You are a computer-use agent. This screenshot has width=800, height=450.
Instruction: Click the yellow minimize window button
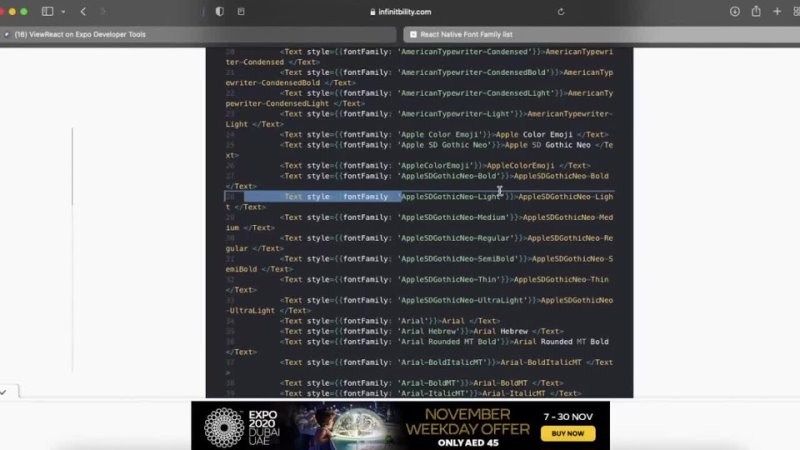click(12, 11)
